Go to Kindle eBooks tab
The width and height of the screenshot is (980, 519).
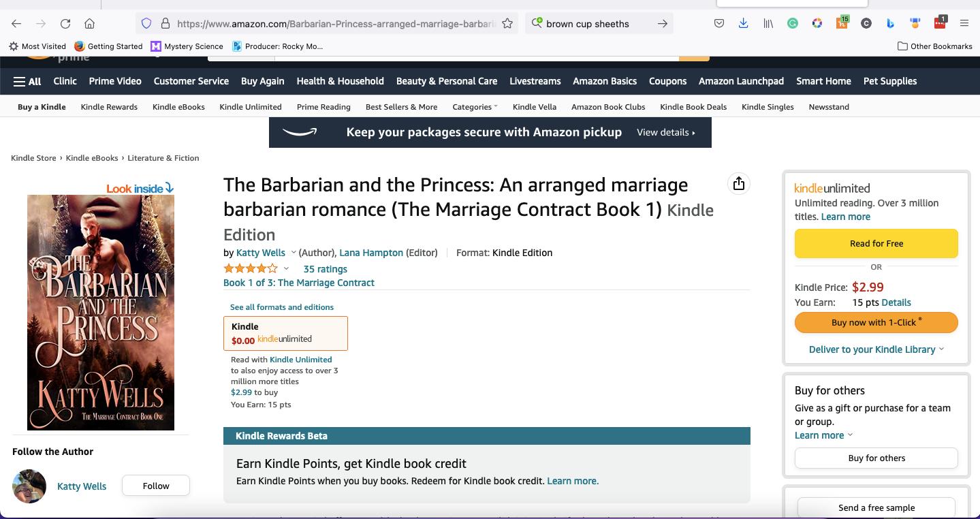(178, 107)
